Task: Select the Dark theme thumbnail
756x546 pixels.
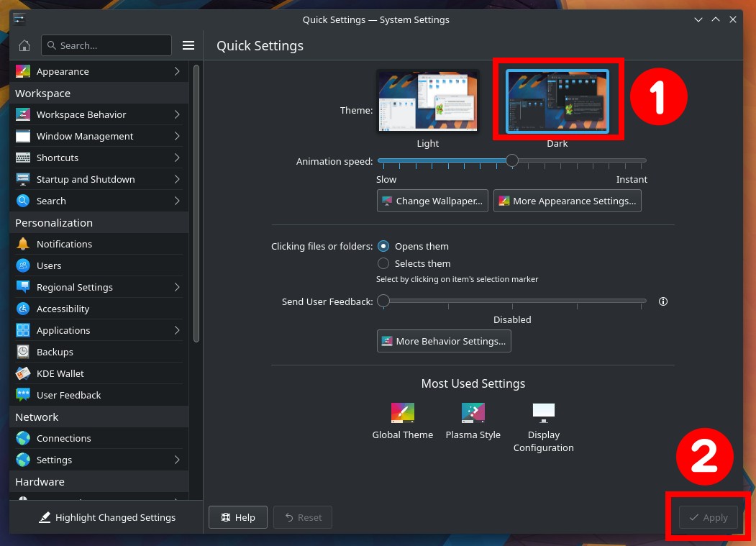Action: pos(557,101)
